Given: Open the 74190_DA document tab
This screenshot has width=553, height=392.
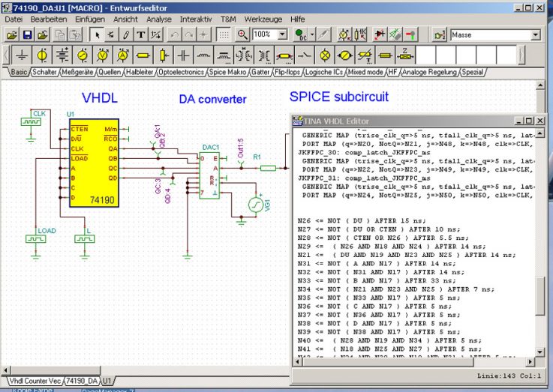Looking at the screenshot, I should point(82,381).
